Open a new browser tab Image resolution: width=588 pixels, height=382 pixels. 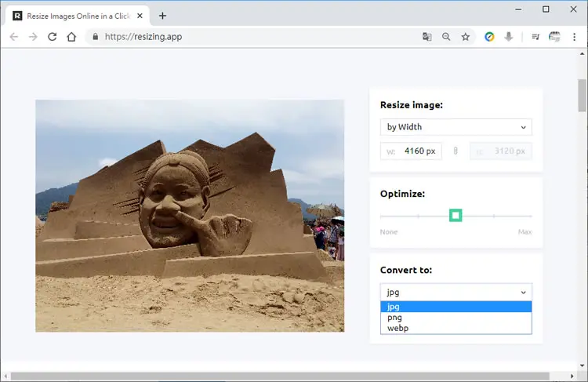pyautogui.click(x=162, y=16)
